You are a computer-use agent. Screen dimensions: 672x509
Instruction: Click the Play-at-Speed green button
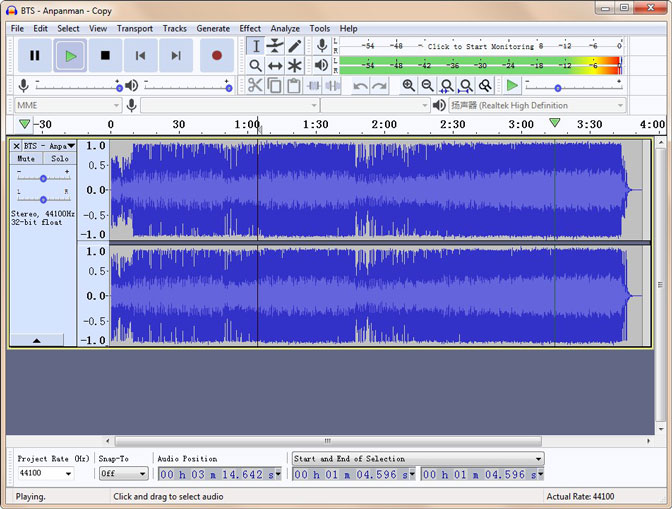coord(512,86)
